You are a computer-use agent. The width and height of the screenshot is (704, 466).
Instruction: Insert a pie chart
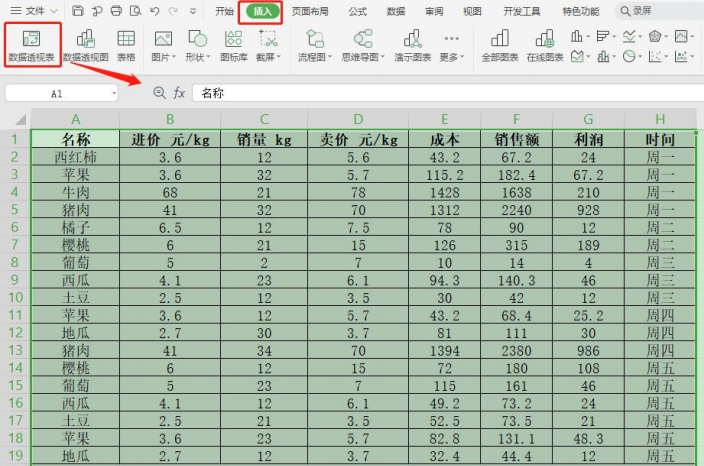[629, 56]
